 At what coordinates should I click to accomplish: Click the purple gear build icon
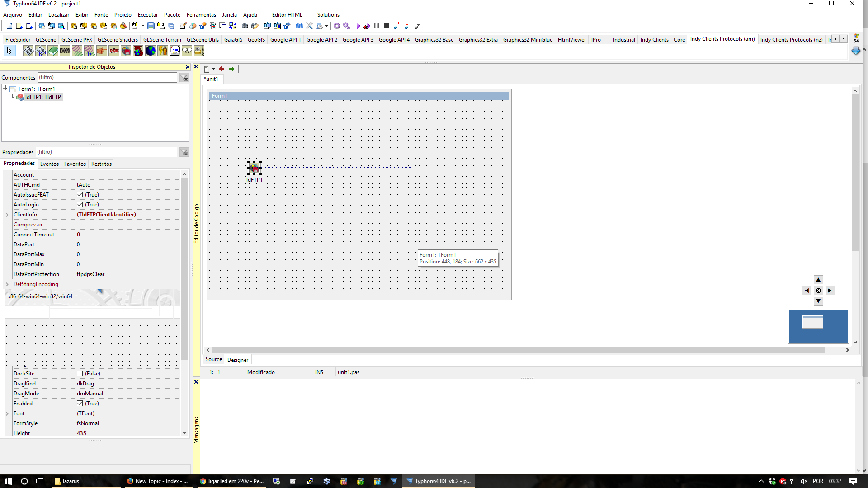337,26
